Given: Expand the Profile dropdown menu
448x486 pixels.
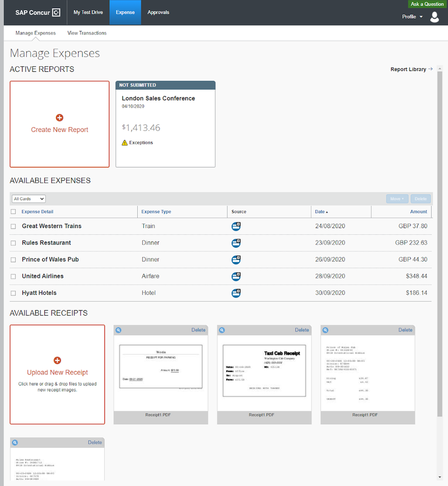Looking at the screenshot, I should 412,17.
